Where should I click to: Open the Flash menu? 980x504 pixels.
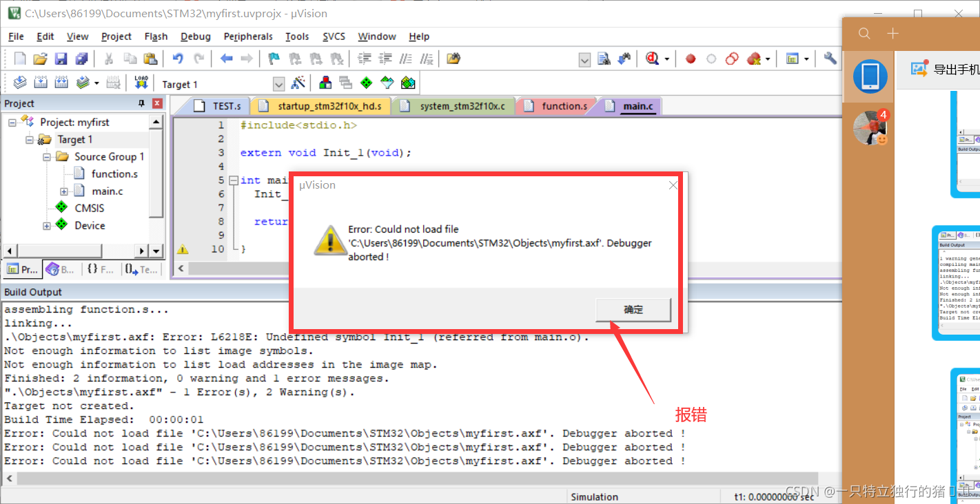coord(156,36)
